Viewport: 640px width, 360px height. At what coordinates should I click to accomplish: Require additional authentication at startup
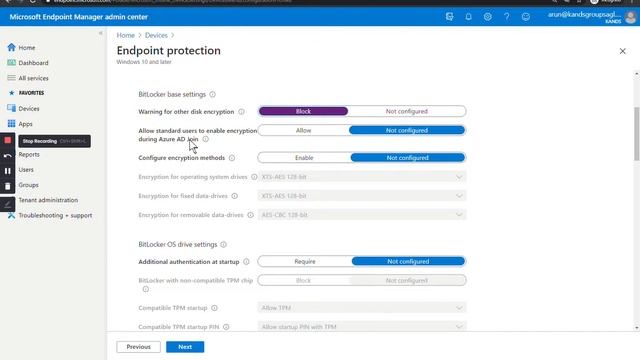(305, 261)
